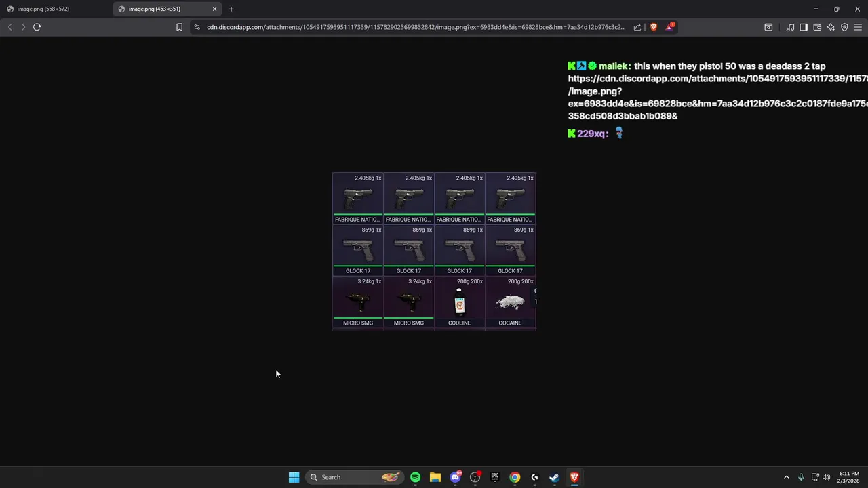Open Leo AI sparkle icon

click(831, 27)
